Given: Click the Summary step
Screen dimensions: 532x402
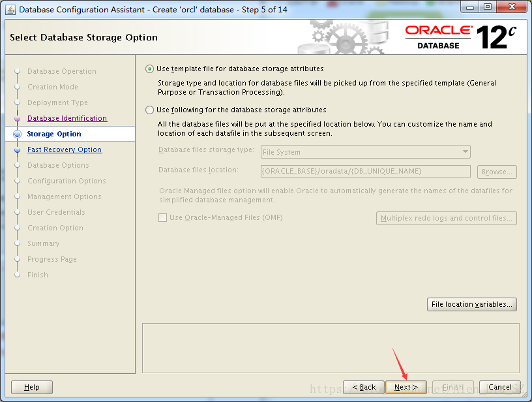Looking at the screenshot, I should pyautogui.click(x=44, y=243).
